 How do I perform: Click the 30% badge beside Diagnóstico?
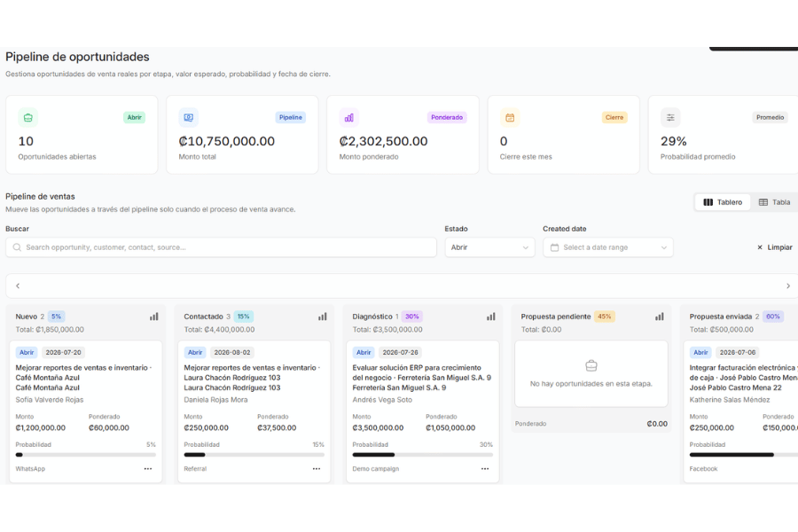point(411,317)
